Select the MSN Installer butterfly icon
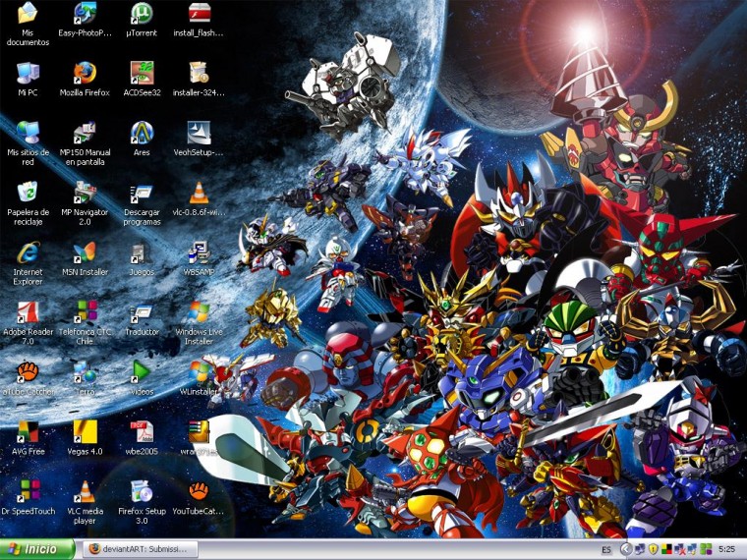747x560 pixels. coord(85,252)
